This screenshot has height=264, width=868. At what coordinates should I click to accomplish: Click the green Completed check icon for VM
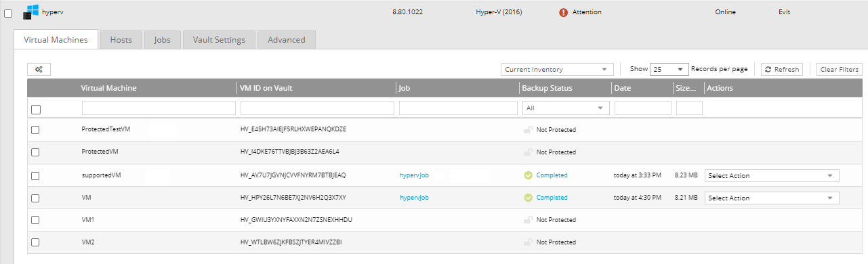[x=529, y=198]
